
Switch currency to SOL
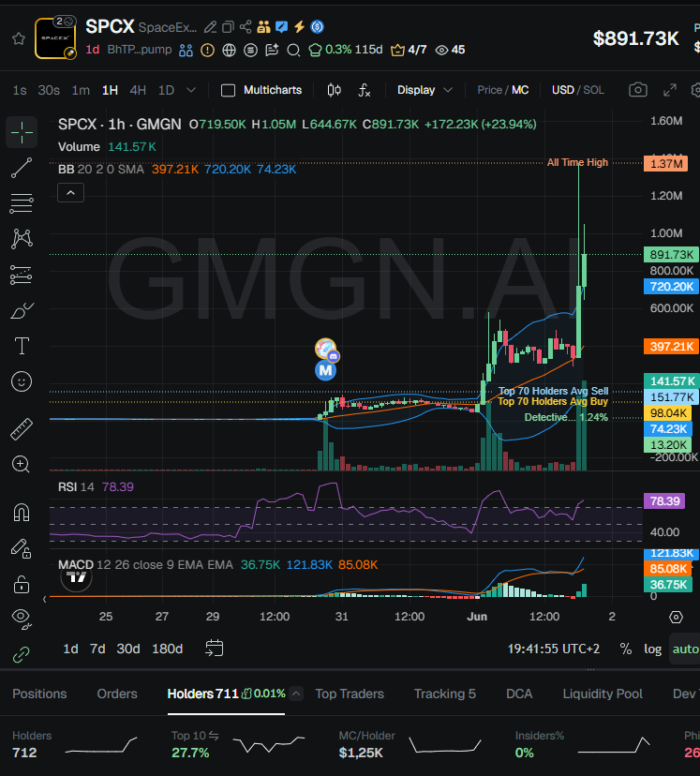593,90
